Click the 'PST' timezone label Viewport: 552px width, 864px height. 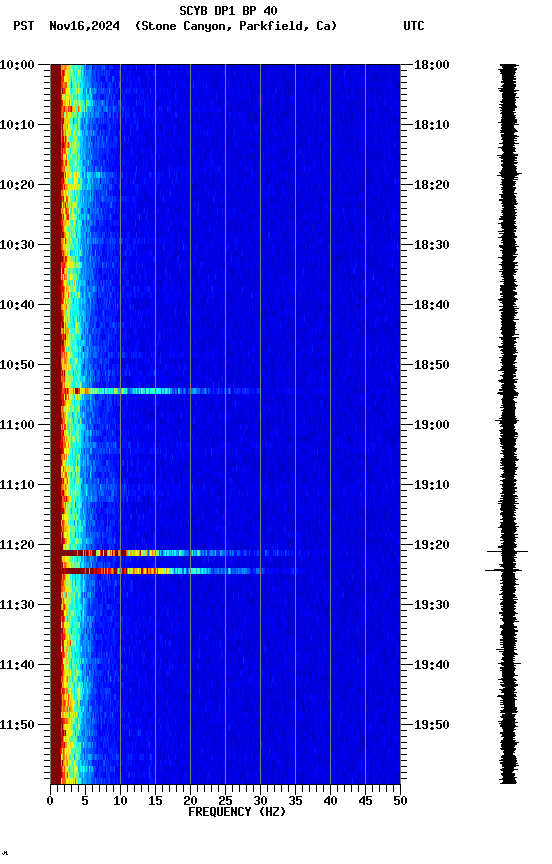24,26
